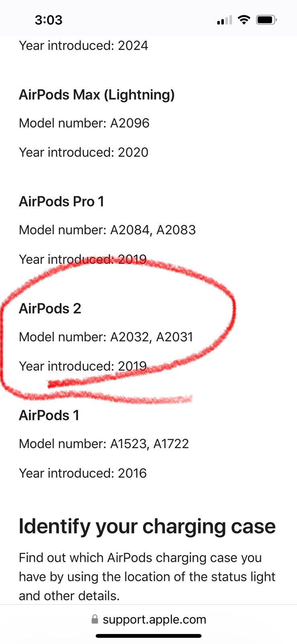Tap the 3:03 clock in status bar

tap(49, 20)
